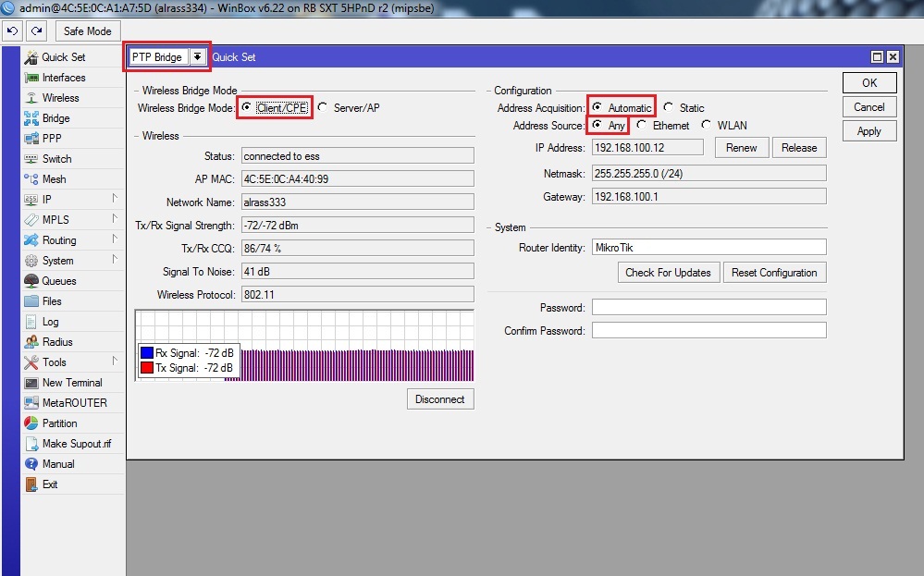
Task: Open the Bridge sidebar icon
Action: [x=31, y=118]
